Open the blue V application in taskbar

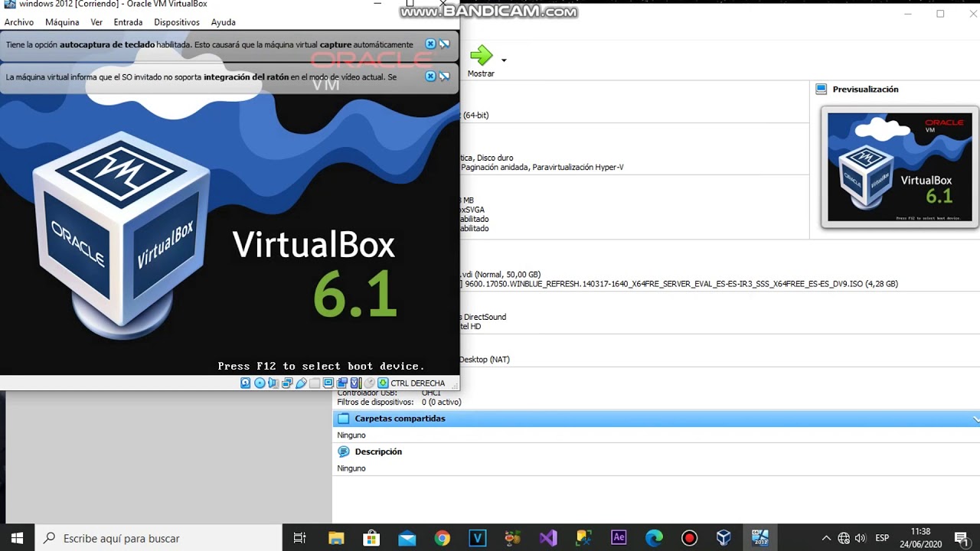[x=478, y=538]
